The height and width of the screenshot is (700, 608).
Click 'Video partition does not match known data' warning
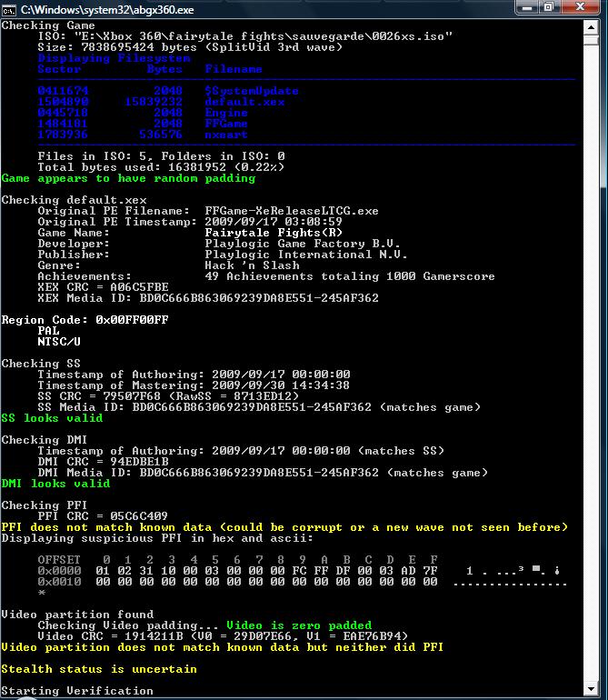223,647
